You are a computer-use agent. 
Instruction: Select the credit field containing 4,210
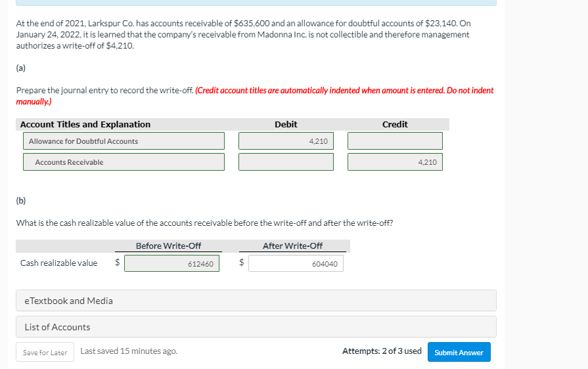tap(395, 162)
